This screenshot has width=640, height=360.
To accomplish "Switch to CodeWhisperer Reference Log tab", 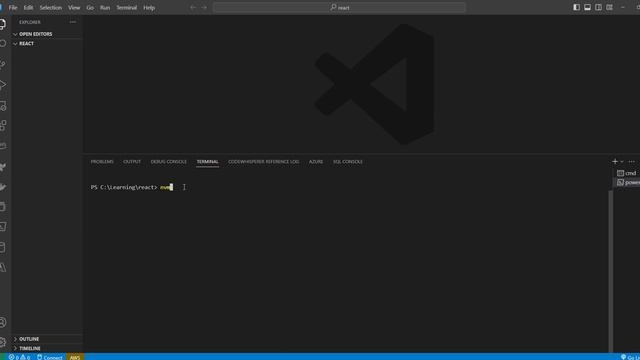I will [x=263, y=162].
